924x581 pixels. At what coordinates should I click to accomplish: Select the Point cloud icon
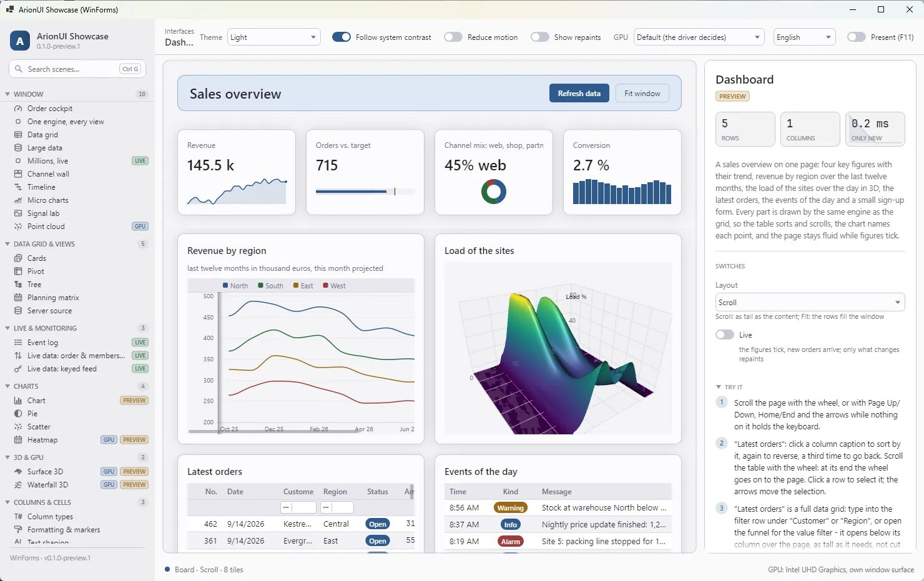18,227
